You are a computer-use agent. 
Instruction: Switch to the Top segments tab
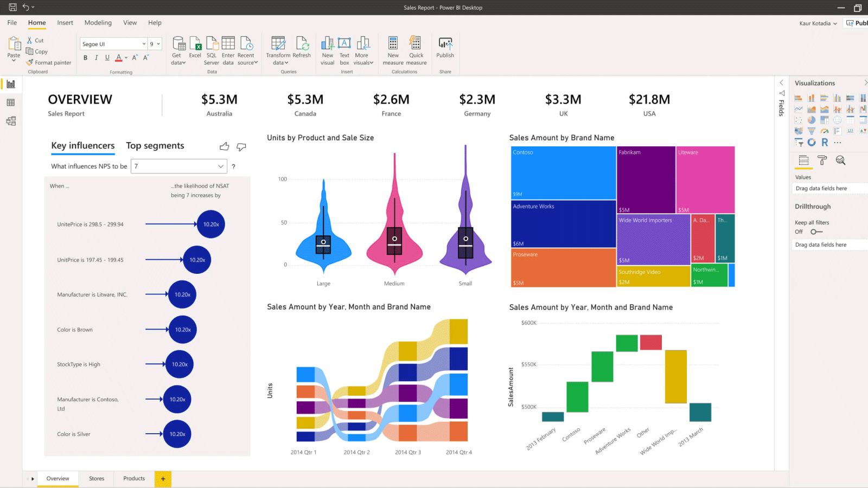pos(155,146)
